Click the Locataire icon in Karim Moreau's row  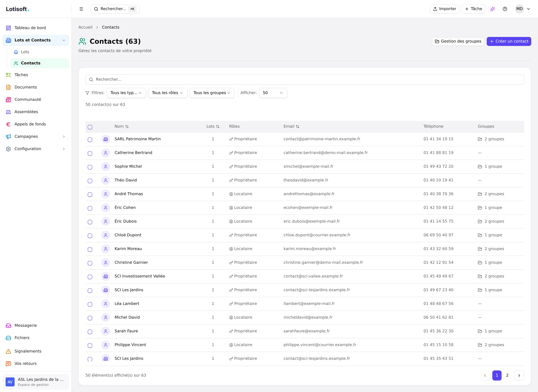point(231,249)
